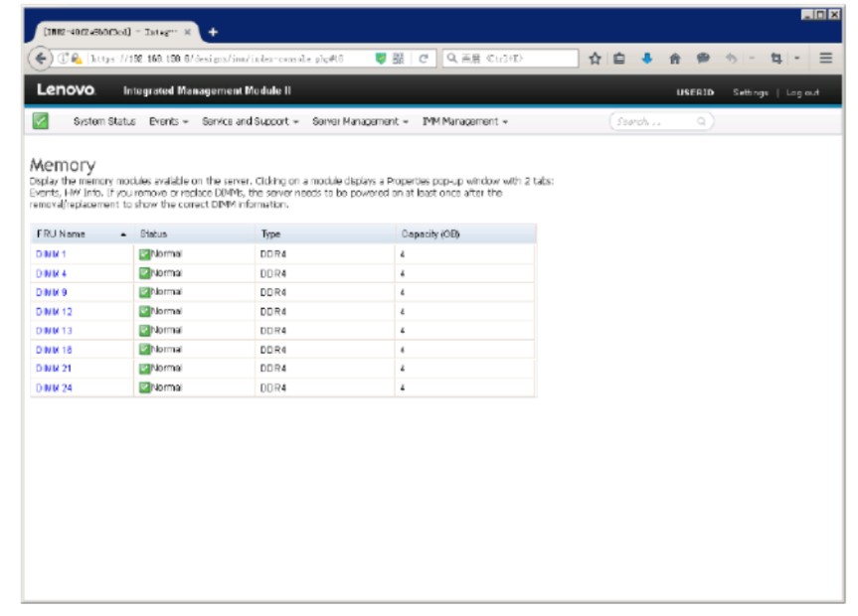Open the browser hamburger menu
Screen dimensions: 858x616
tap(826, 58)
